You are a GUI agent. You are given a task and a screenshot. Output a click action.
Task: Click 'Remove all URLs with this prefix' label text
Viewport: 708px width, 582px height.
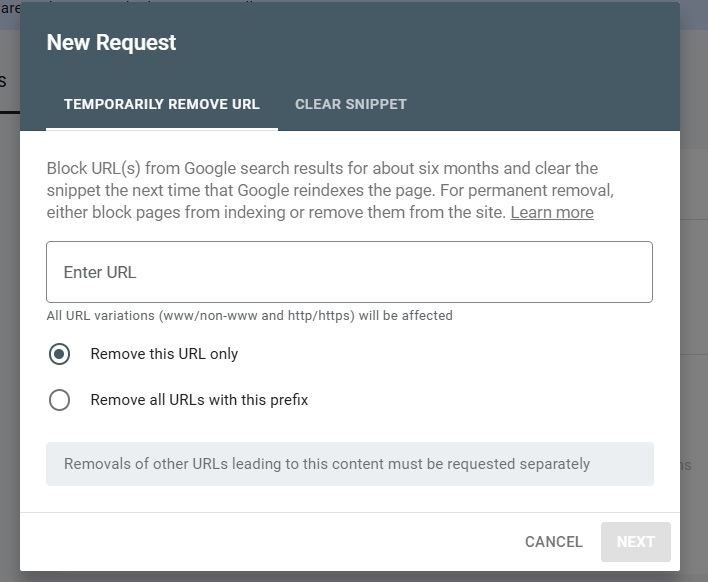point(199,400)
